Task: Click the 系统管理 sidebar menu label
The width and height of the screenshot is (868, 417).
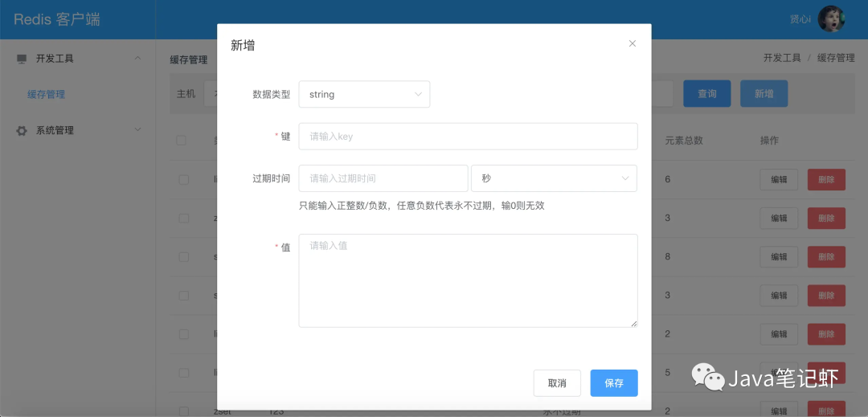Action: click(x=55, y=130)
